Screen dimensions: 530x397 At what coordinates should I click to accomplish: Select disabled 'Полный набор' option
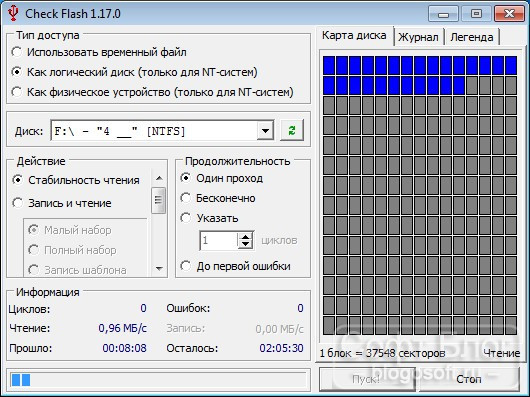(72, 250)
